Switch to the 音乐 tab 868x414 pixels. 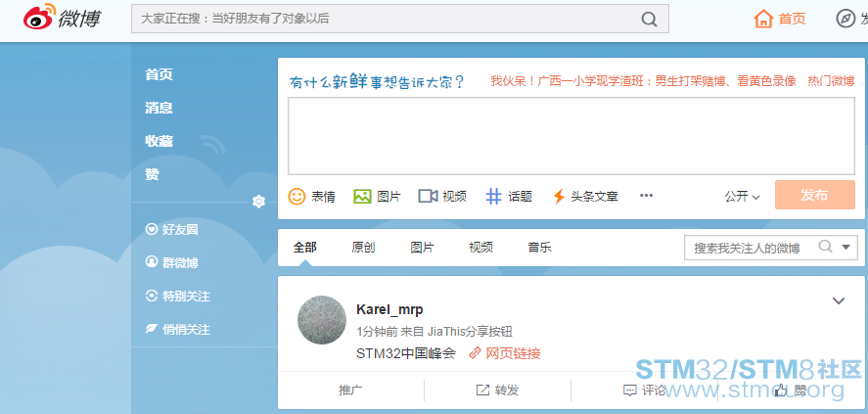pyautogui.click(x=540, y=248)
